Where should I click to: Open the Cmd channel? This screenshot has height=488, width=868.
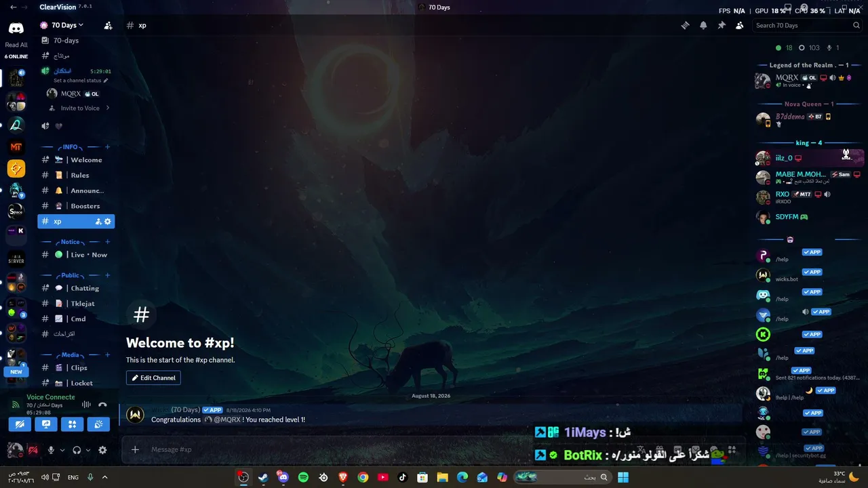point(76,319)
